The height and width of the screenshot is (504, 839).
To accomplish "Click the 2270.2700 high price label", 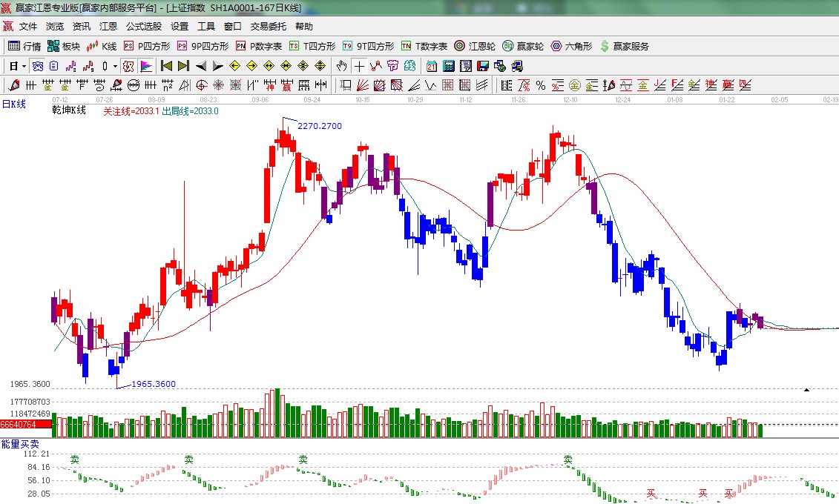I will pos(320,126).
